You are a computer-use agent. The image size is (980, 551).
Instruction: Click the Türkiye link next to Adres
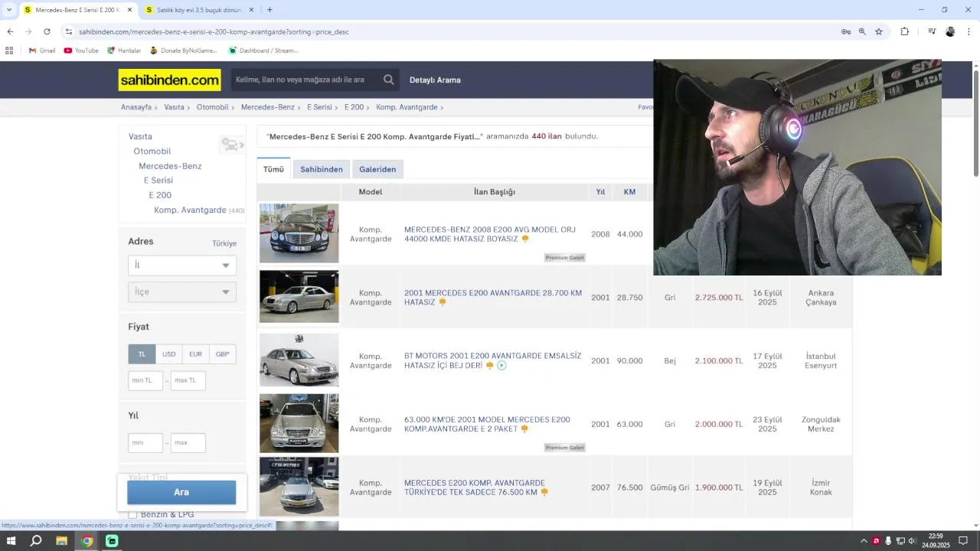point(224,243)
